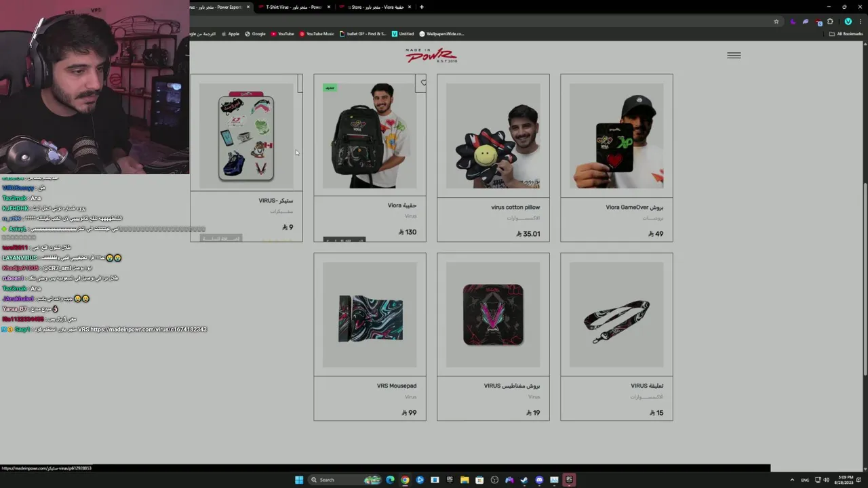Open Discord from the taskbar
The image size is (868, 488).
(x=539, y=480)
